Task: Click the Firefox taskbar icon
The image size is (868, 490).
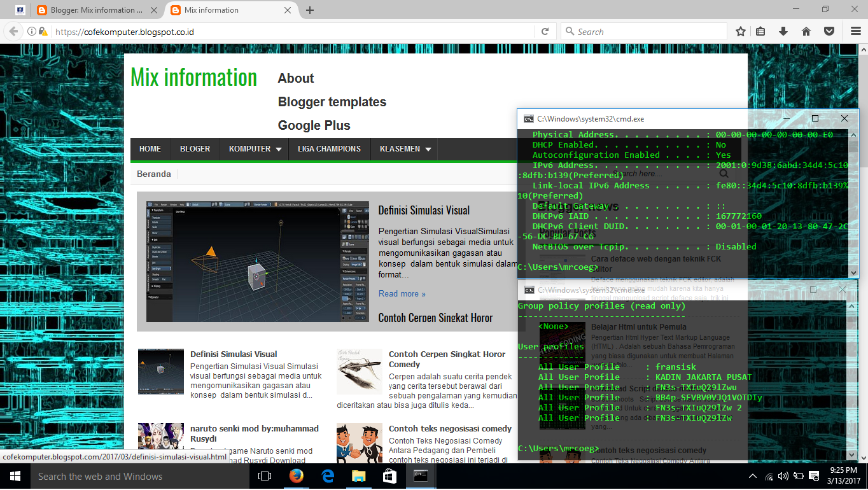Action: pyautogui.click(x=296, y=476)
